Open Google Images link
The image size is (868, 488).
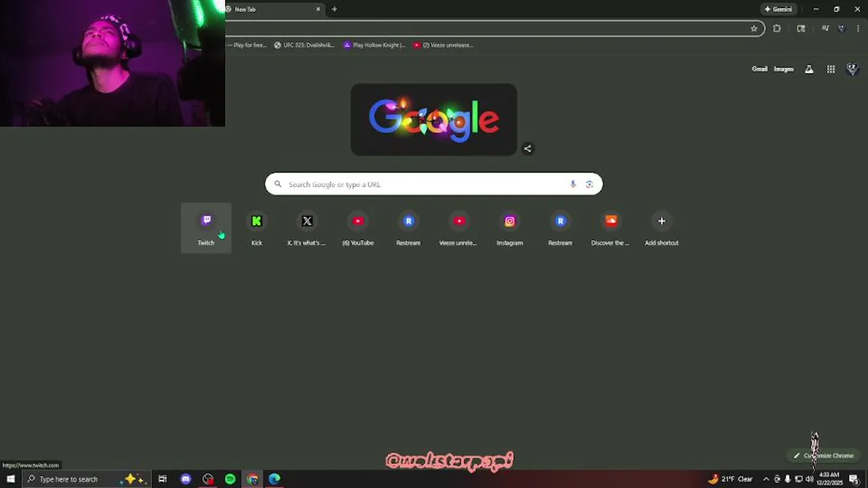[x=783, y=69]
